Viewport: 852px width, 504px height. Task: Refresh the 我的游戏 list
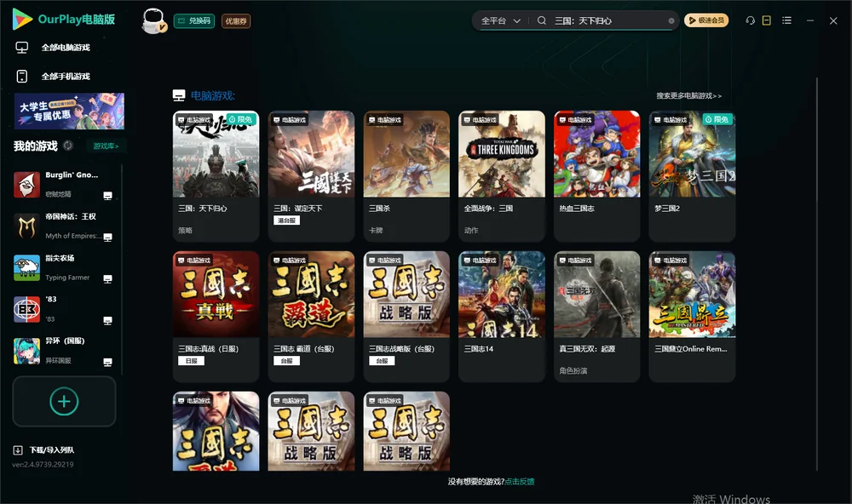tap(68, 146)
